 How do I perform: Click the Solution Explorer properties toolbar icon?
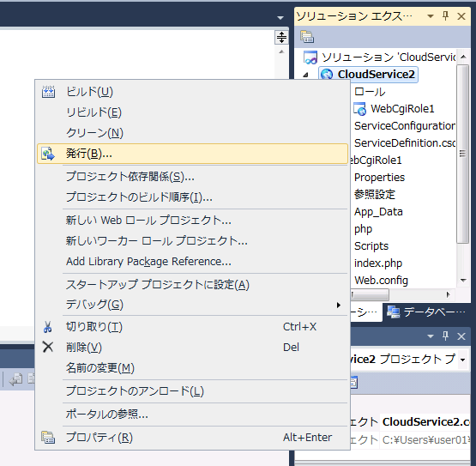point(307,36)
